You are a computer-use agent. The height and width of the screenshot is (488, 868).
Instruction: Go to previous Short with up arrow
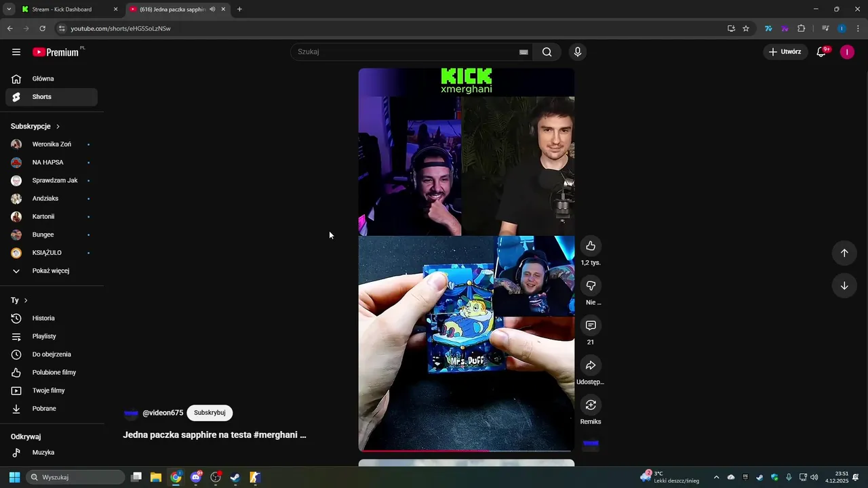coord(844,253)
